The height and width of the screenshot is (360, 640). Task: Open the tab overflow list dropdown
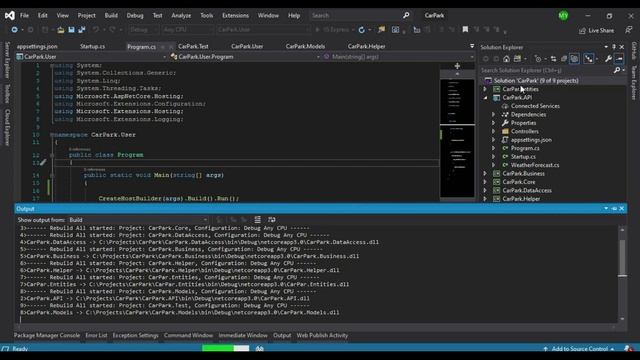472,46
